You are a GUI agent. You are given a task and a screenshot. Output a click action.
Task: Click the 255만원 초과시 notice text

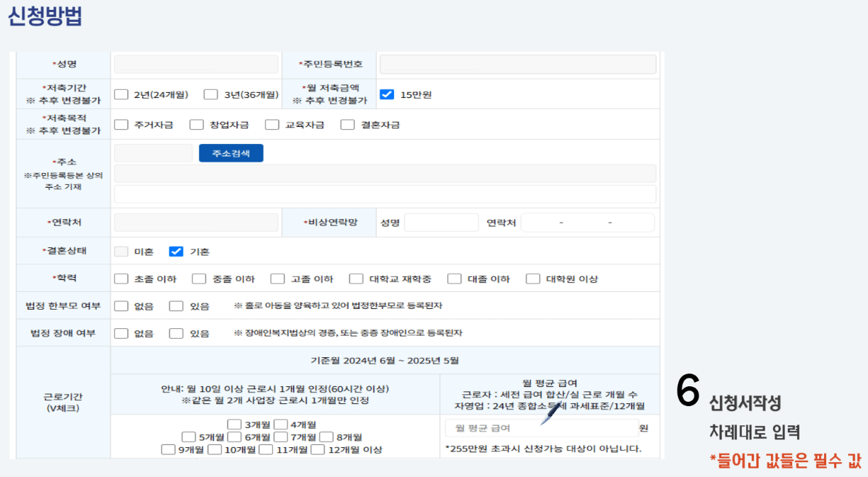tap(543, 449)
